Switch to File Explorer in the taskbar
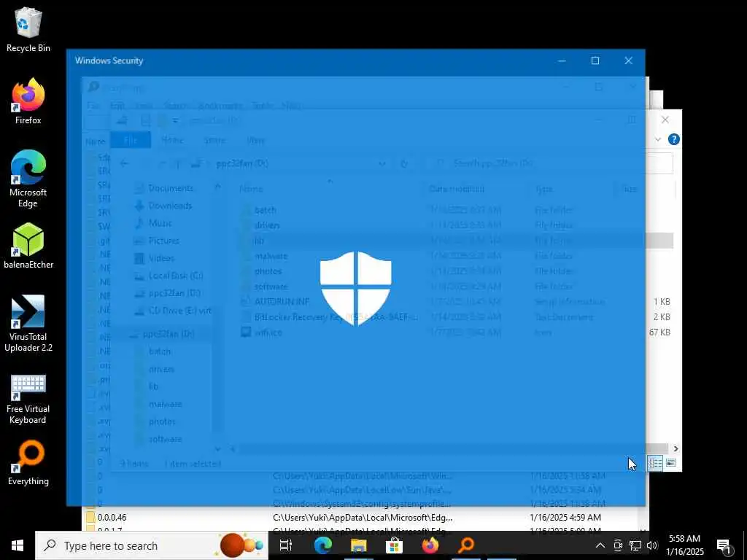Viewport: 747px width, 560px height. tap(358, 545)
